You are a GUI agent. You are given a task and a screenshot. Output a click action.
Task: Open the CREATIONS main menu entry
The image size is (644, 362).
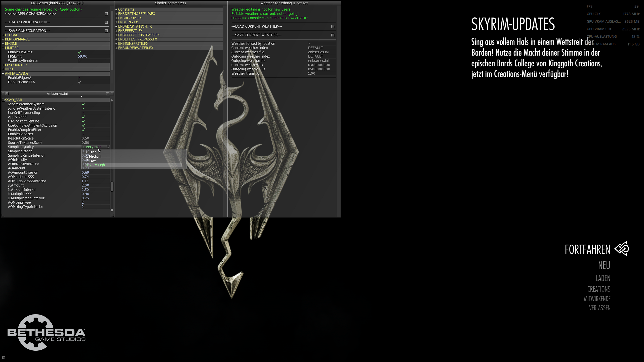599,289
